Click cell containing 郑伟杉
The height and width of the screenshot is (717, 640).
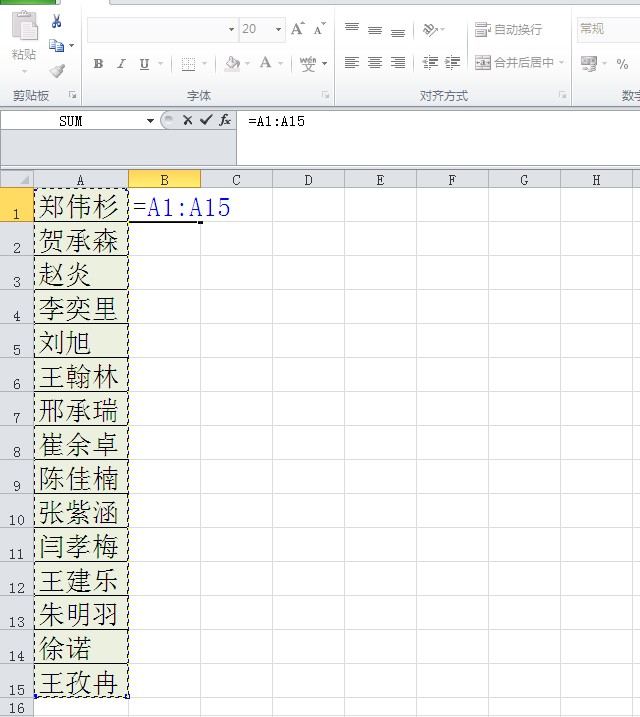coord(81,205)
